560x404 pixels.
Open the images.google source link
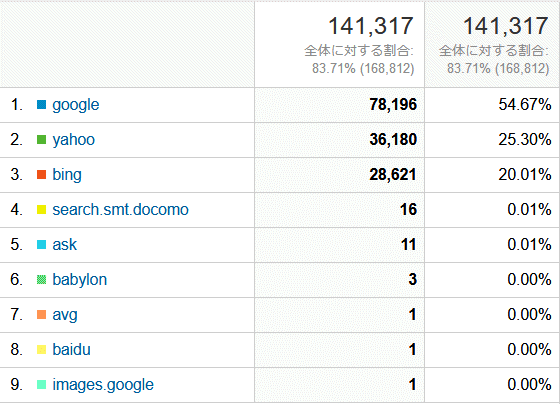coord(103,385)
